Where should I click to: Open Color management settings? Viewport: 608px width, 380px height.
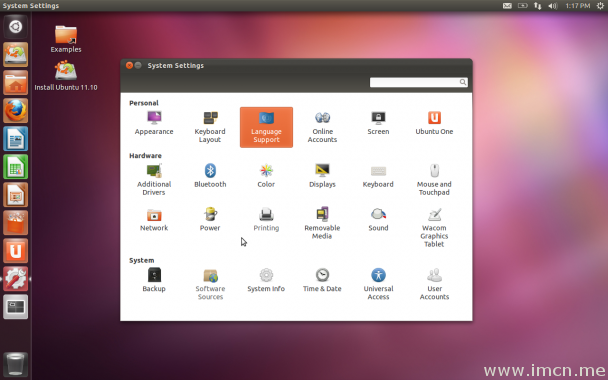266,176
